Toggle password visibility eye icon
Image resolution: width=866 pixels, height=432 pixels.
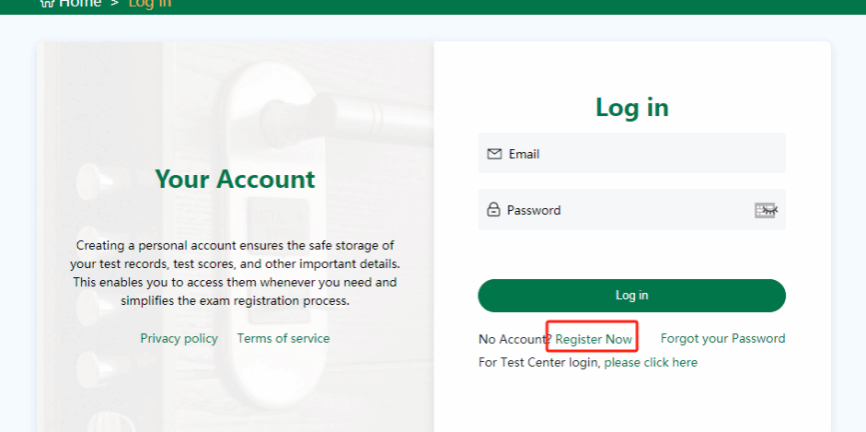click(x=766, y=210)
